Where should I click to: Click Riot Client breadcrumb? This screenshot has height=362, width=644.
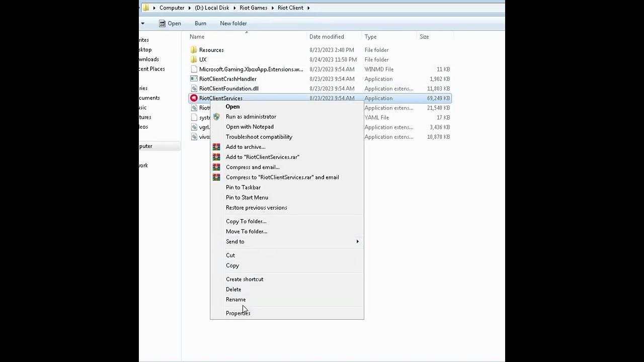(x=290, y=8)
